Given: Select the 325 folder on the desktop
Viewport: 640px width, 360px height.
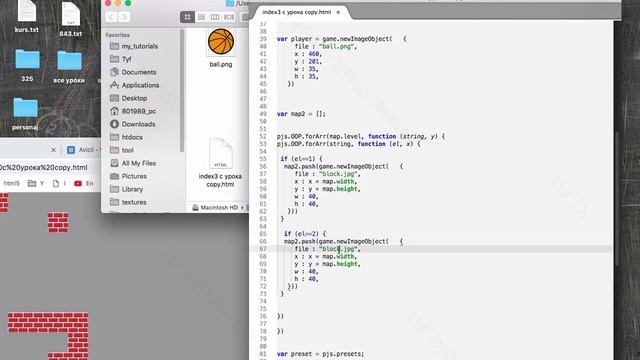Looking at the screenshot, I should pyautogui.click(x=27, y=65).
